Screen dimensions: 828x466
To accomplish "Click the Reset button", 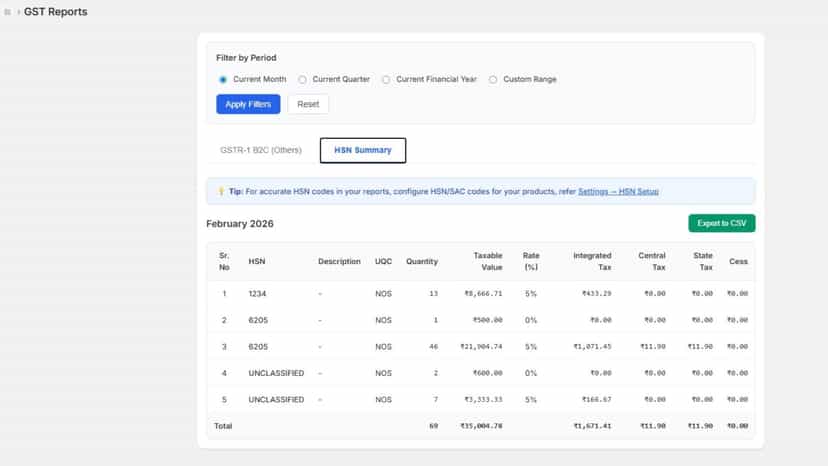I will [x=308, y=104].
